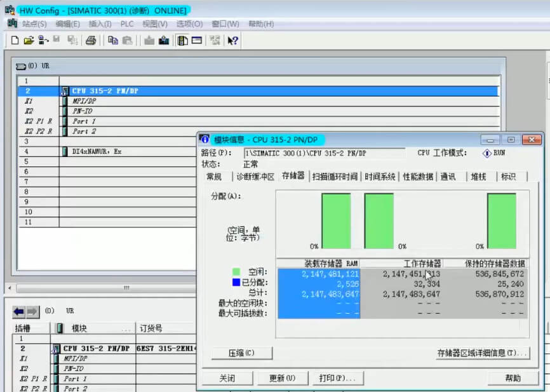Viewport: 550px width, 392px height.
Task: Open the 窗口(W) menu
Action: click(225, 24)
